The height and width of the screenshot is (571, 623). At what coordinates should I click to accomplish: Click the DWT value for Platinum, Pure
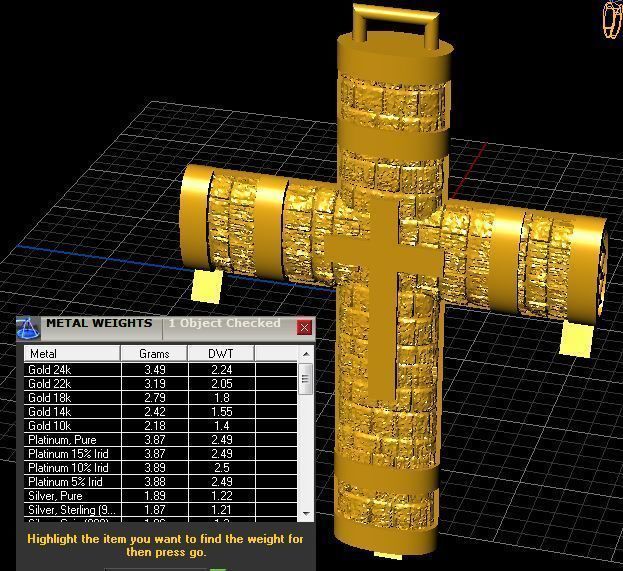coord(221,440)
